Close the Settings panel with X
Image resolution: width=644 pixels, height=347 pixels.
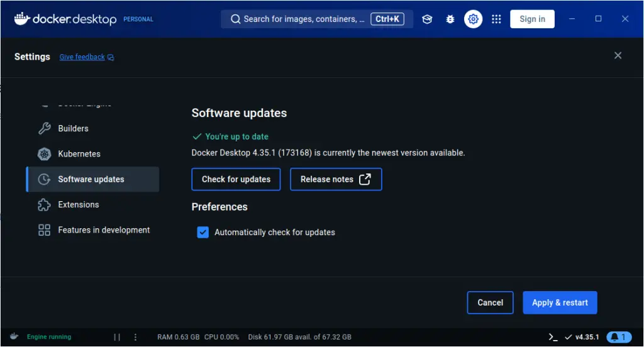point(618,55)
